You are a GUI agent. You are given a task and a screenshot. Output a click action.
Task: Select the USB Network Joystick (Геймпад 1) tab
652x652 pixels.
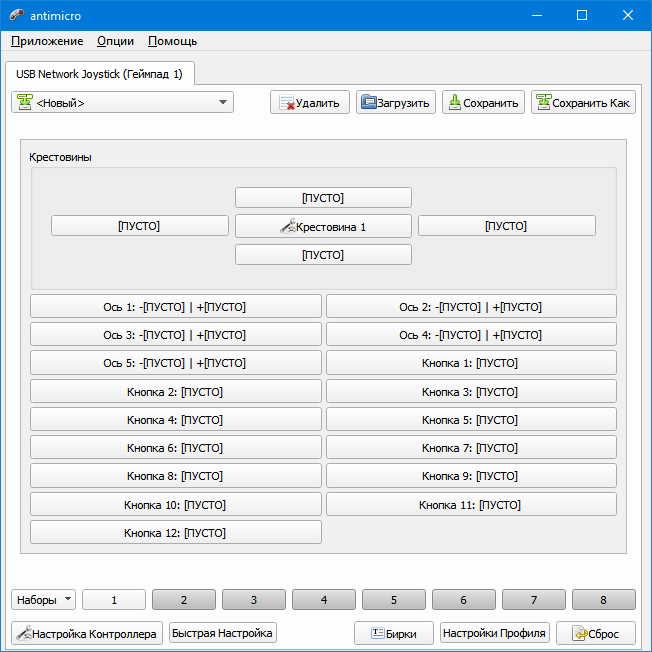100,74
